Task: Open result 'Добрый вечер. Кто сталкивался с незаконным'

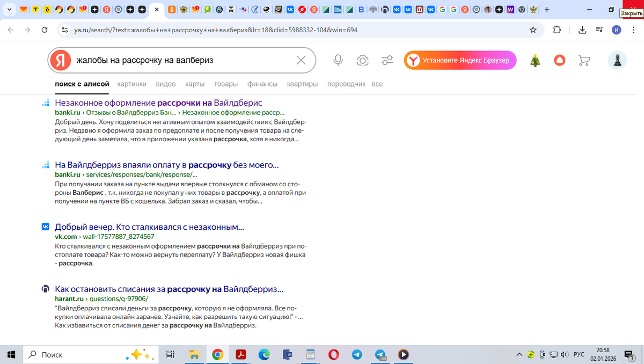Action: (x=149, y=227)
